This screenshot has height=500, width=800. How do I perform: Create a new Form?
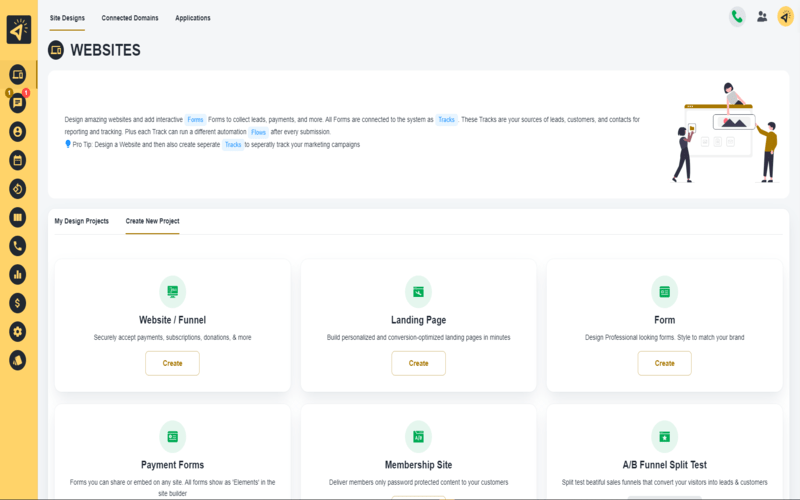pyautogui.click(x=664, y=363)
